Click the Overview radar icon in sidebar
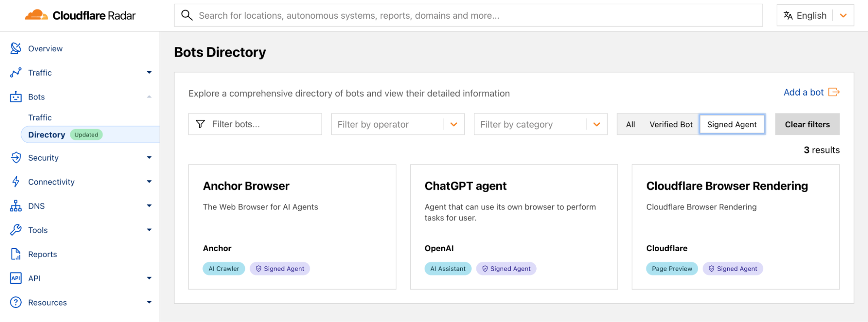 [x=16, y=48]
